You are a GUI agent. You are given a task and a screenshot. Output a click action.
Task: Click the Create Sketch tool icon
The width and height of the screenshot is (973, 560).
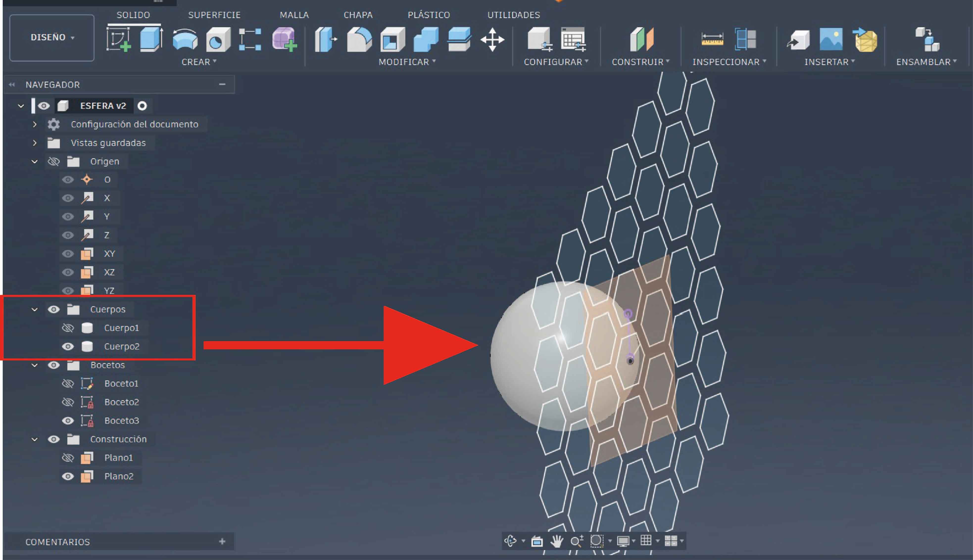pos(119,39)
